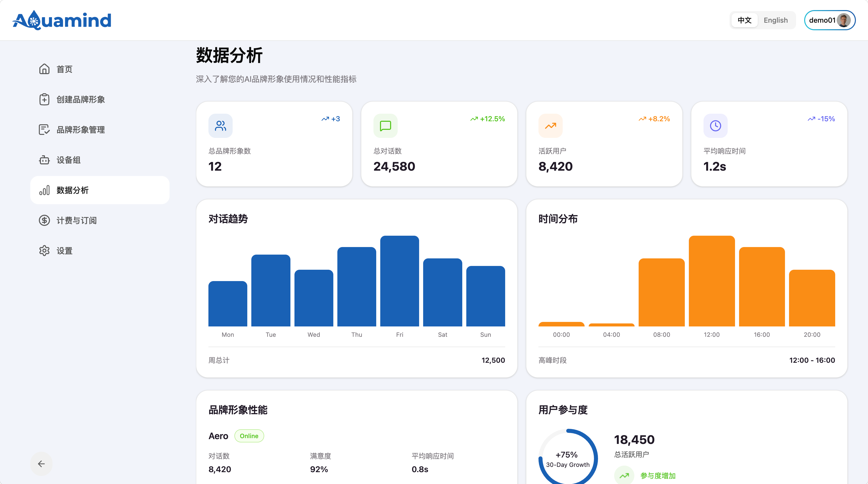This screenshot has height=484, width=868.
Task: Click the 08:00 bar in 时间分布 chart
Action: click(661, 292)
